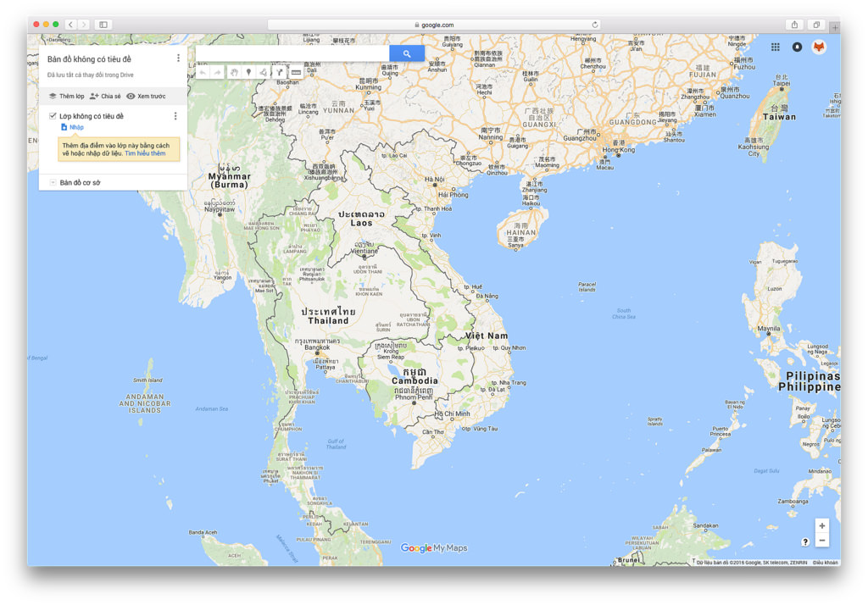Click Chia sẻ to share the map
Screen dimensions: 868x605
click(105, 97)
